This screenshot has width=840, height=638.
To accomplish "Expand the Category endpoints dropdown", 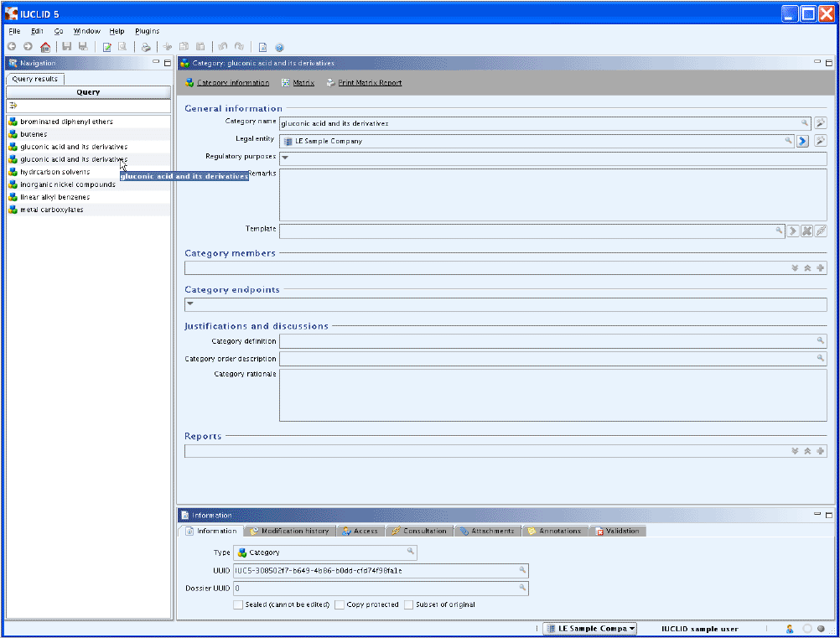I will coord(189,303).
